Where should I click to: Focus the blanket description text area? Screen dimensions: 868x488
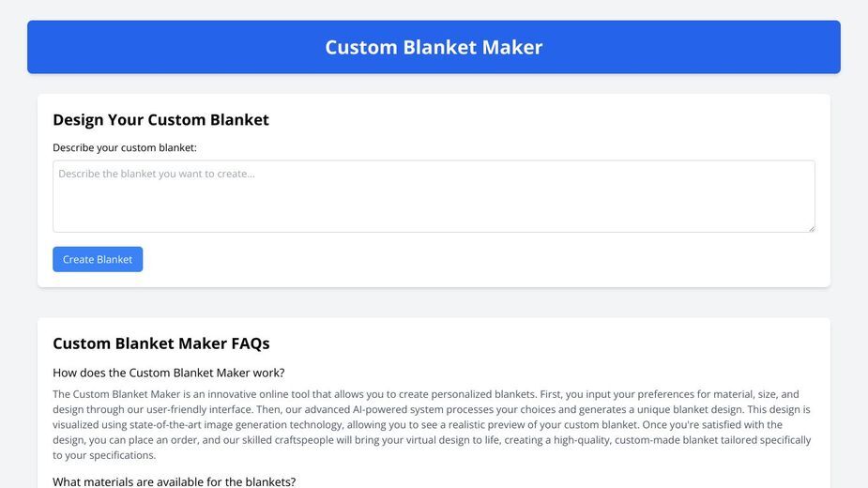(434, 196)
